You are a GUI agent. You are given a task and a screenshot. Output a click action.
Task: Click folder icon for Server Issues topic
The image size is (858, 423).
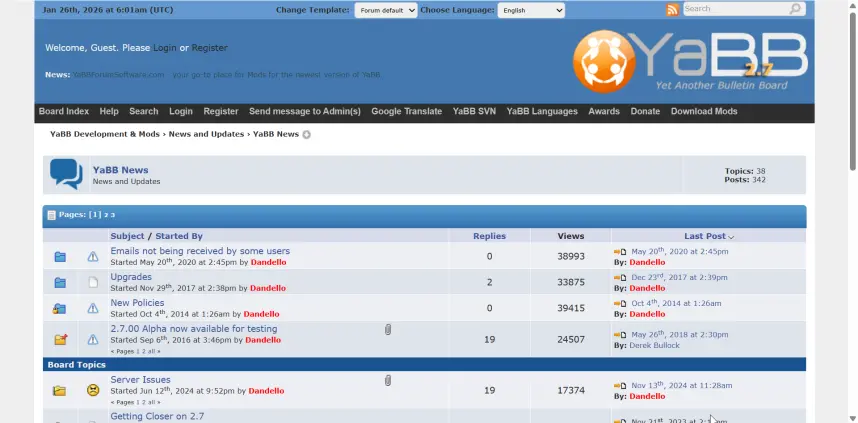pos(60,391)
